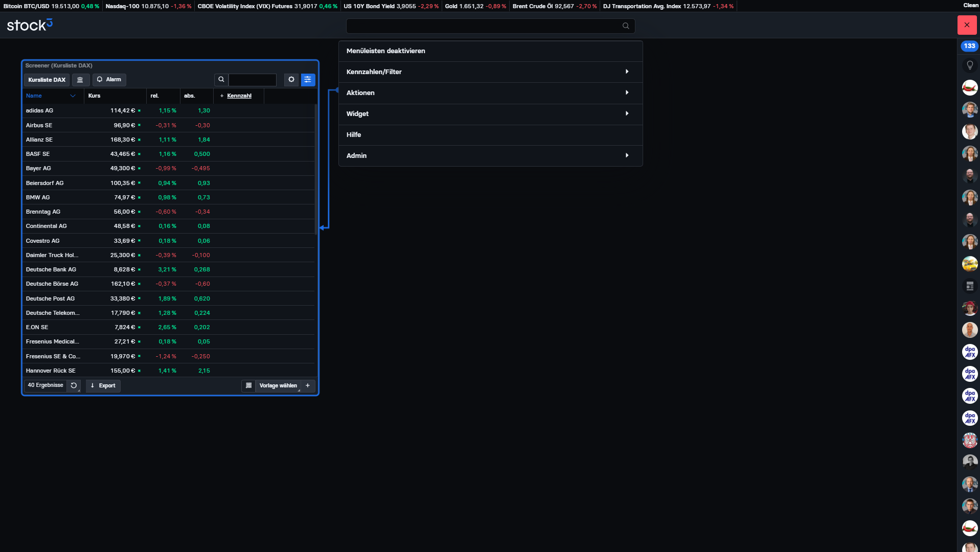The height and width of the screenshot is (552, 980).
Task: Select the Bayer AG row
Action: point(169,169)
